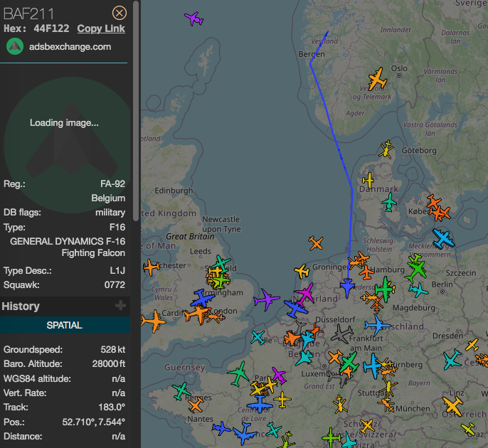This screenshot has height=448, width=488.
Task: Select the yellow aircraft east of Dresden
Action: [x=472, y=345]
